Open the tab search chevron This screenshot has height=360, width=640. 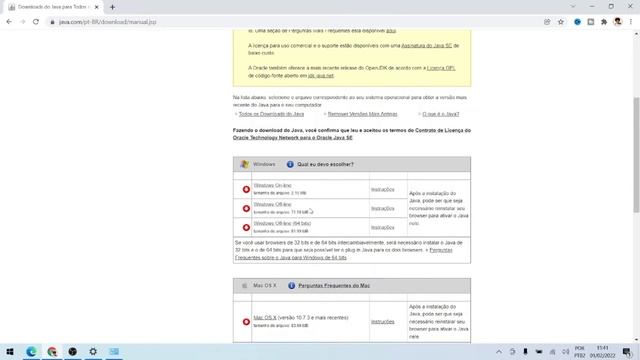573,7
